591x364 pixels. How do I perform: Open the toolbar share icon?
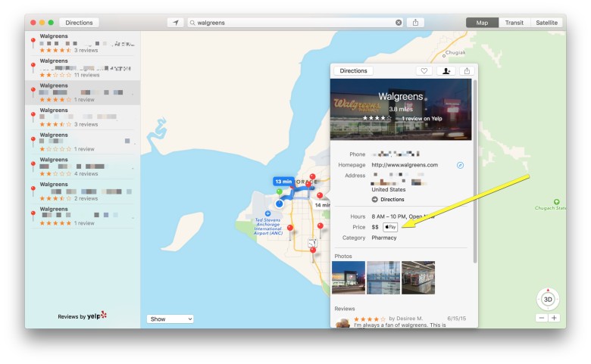click(415, 23)
